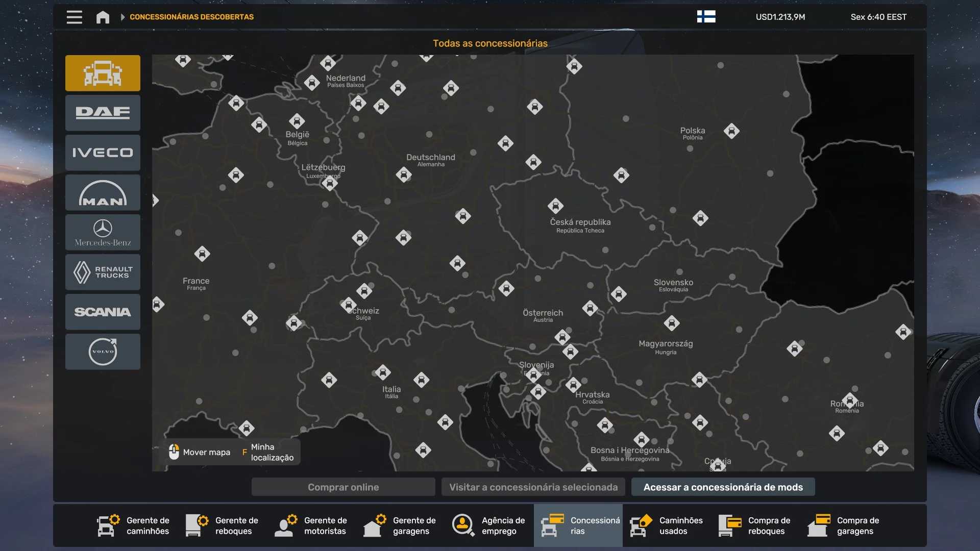Click the Comprar online button

pos(343,487)
